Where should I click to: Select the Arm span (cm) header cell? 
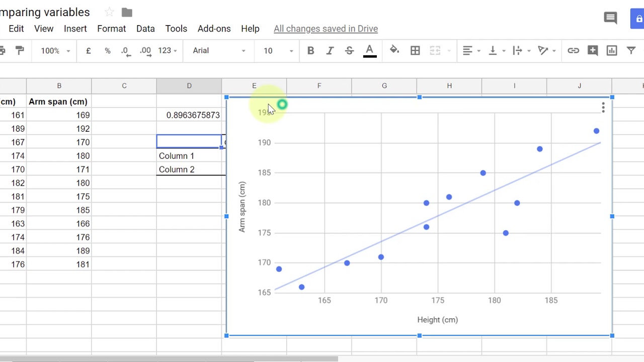pos(59,102)
